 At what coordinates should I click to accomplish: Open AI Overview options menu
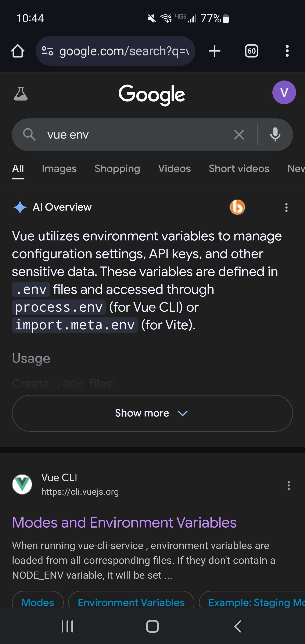(x=287, y=208)
